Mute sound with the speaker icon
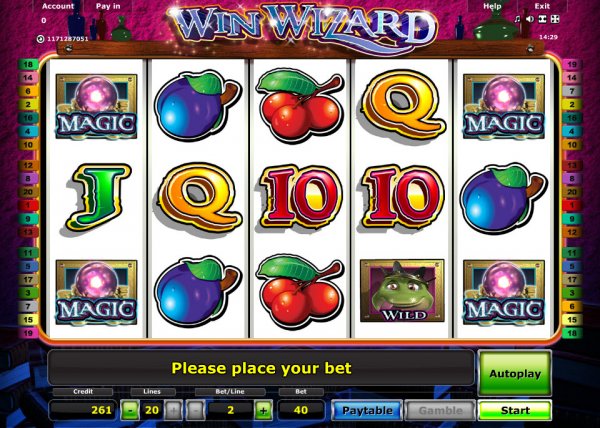The width and height of the screenshot is (600, 428). 530,19
